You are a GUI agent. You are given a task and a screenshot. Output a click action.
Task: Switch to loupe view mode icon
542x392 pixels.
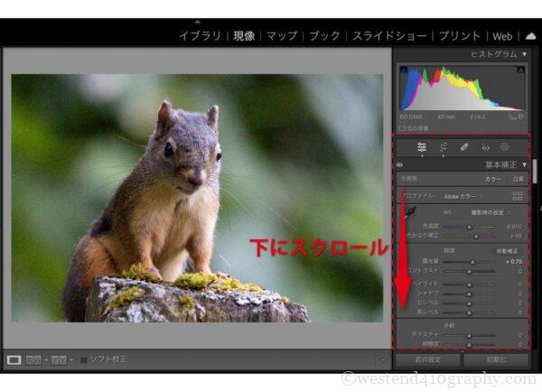click(14, 359)
